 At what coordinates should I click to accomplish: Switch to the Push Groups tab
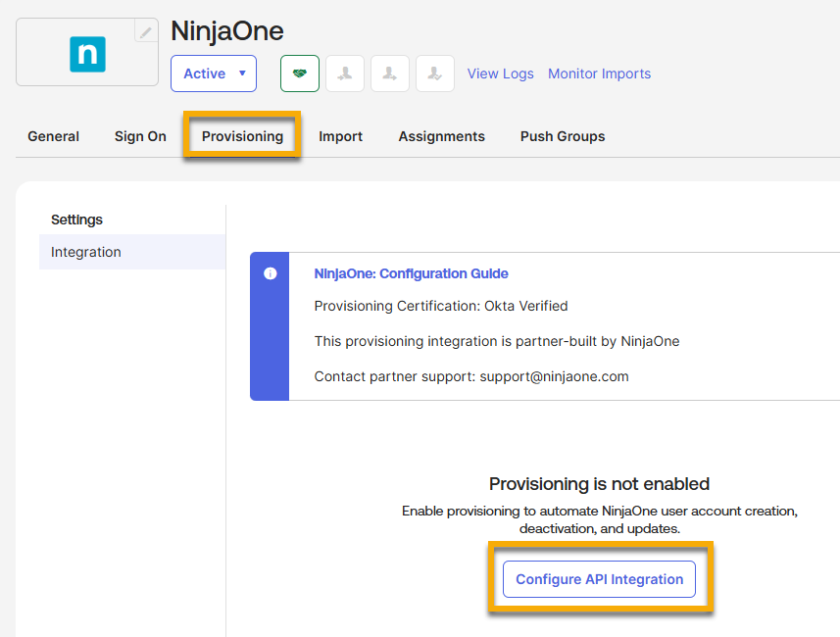pyautogui.click(x=562, y=136)
